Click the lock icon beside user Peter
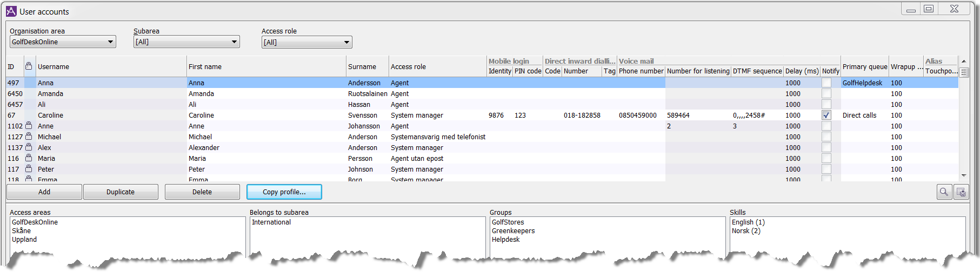 pyautogui.click(x=29, y=169)
